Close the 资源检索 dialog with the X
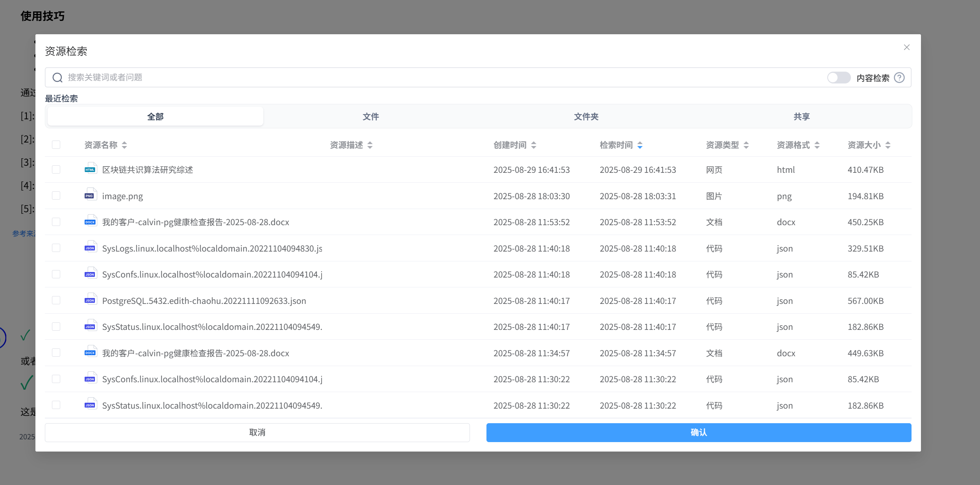 (907, 47)
